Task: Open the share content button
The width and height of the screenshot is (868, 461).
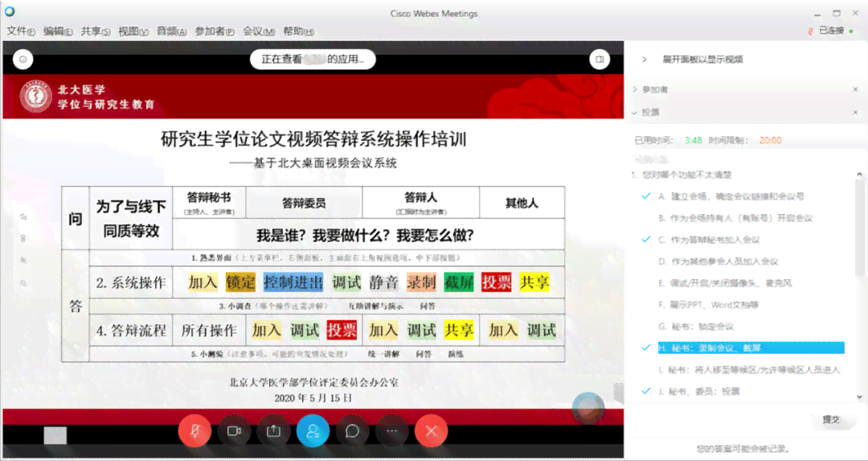Action: 273,430
